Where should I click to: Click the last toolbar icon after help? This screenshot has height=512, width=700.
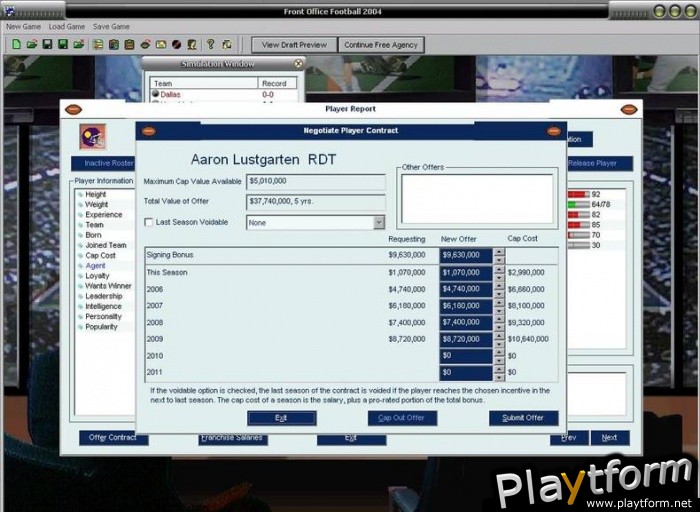(227, 44)
